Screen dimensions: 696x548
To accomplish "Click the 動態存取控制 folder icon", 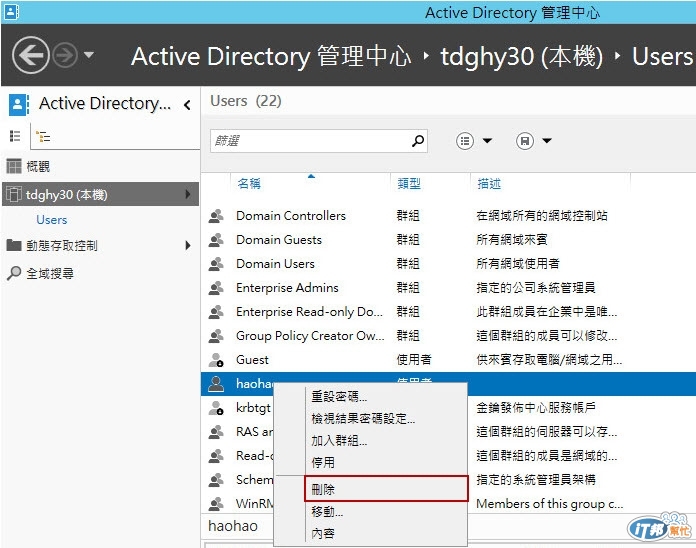I will (x=14, y=245).
